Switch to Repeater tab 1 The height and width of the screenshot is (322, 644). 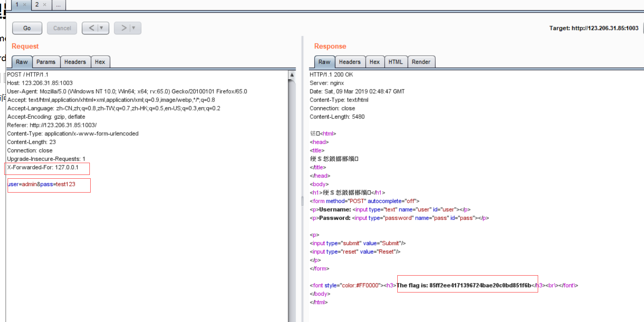(17, 5)
